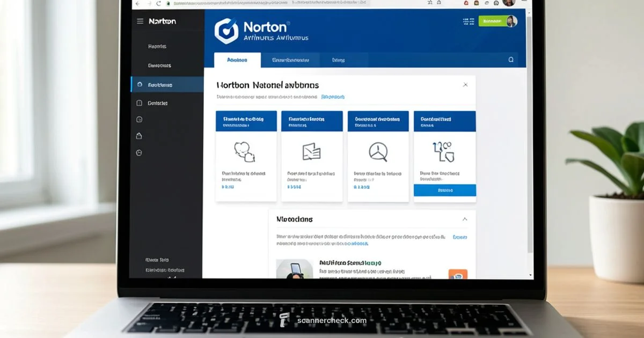Image resolution: width=644 pixels, height=338 pixels.
Task: Open the blue link under the dashboard heading
Action: point(333,97)
